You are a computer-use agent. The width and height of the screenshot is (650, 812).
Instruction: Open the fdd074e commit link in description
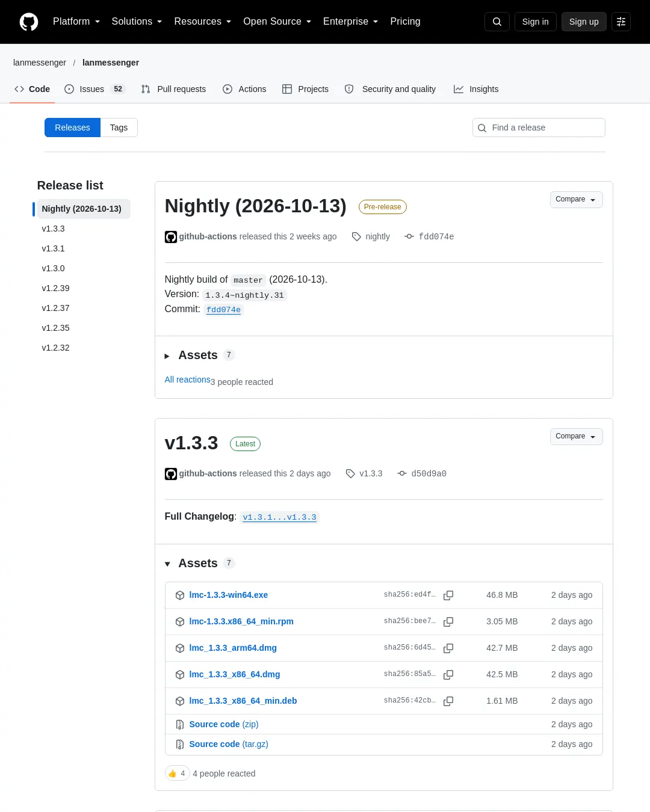pyautogui.click(x=223, y=310)
